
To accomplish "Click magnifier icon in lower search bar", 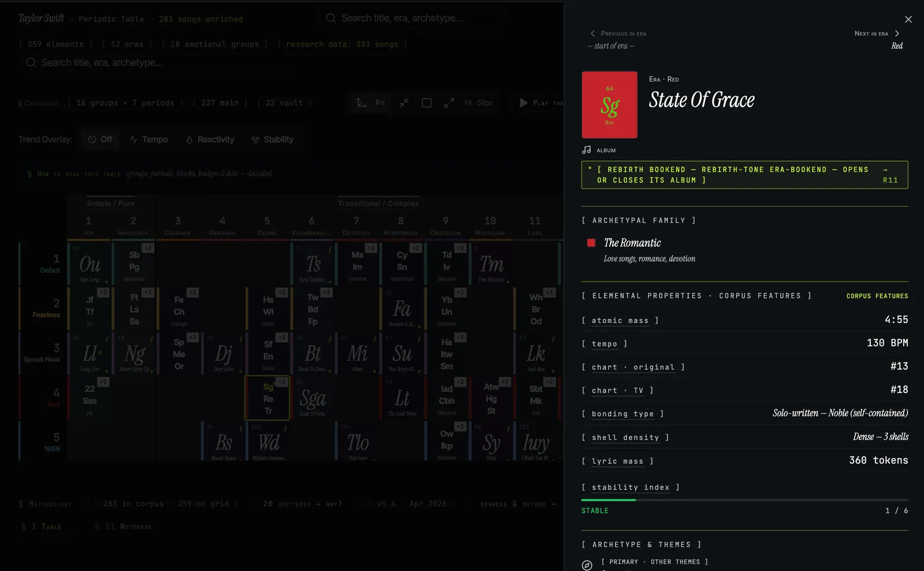I will pos(31,62).
